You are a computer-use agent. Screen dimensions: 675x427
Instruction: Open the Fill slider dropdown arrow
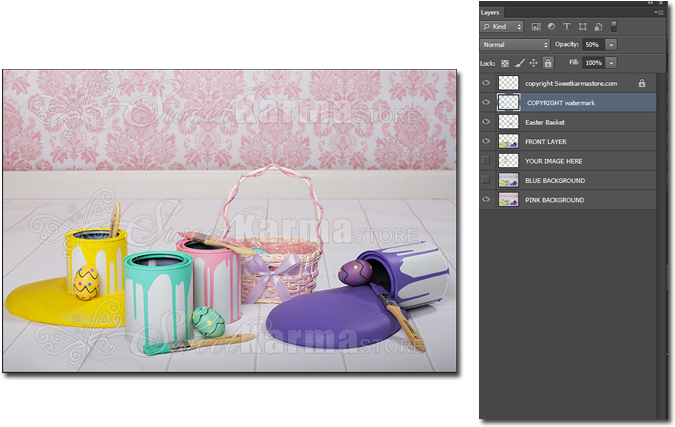point(611,63)
